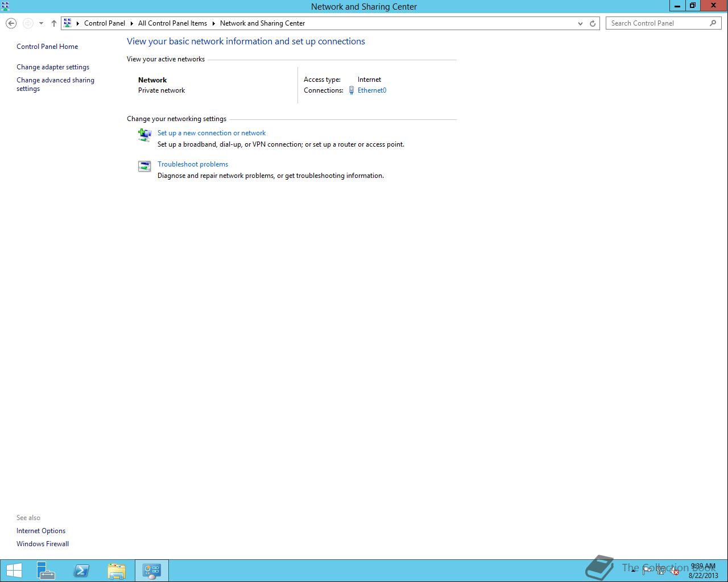Screen dimensions: 728x582
Task: Click the Connections: label
Action: click(324, 90)
